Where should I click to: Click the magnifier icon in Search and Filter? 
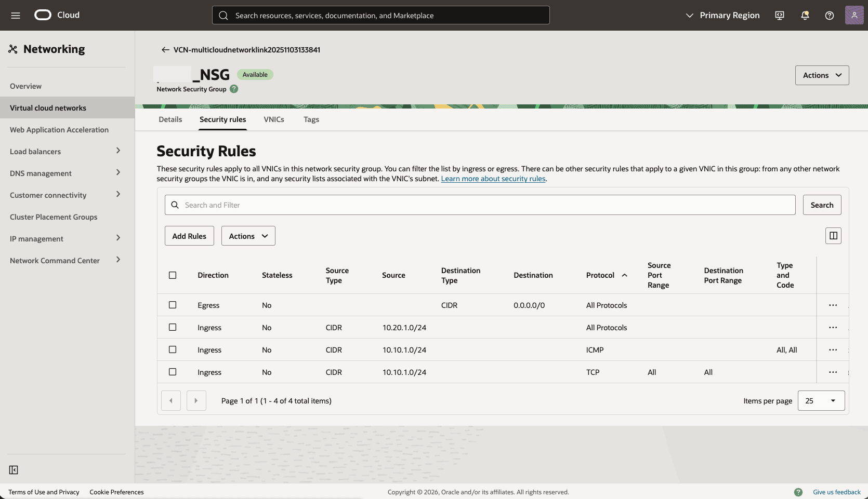click(175, 205)
